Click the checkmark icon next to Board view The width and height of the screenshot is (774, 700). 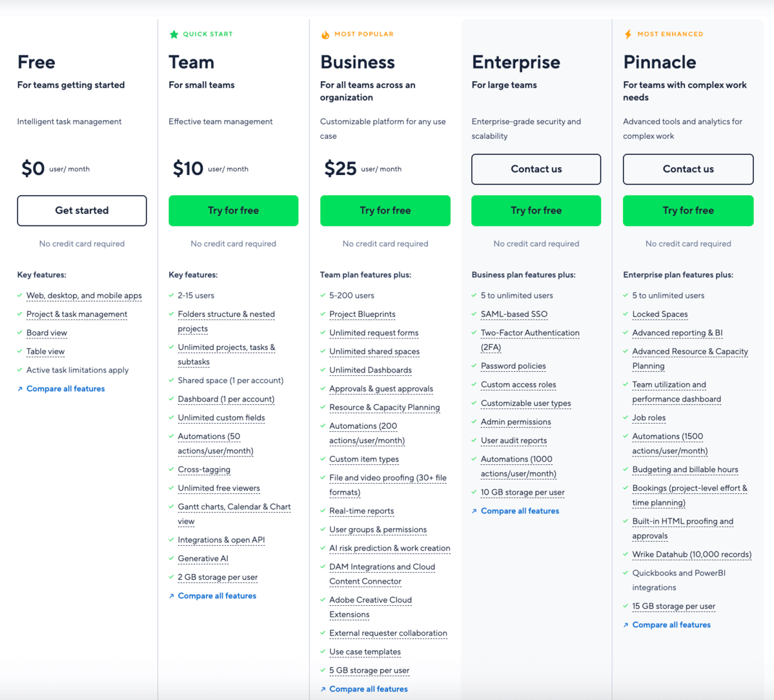pyautogui.click(x=19, y=333)
